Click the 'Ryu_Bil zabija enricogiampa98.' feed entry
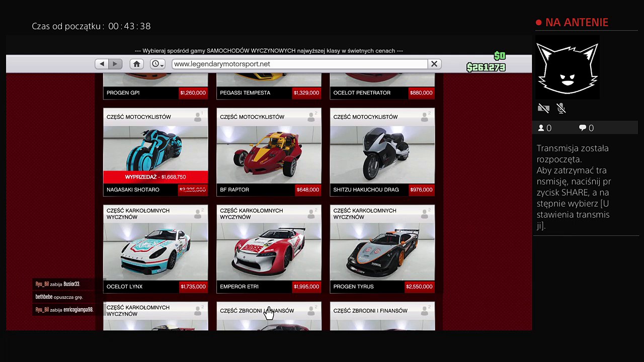644x362 pixels. point(64,310)
